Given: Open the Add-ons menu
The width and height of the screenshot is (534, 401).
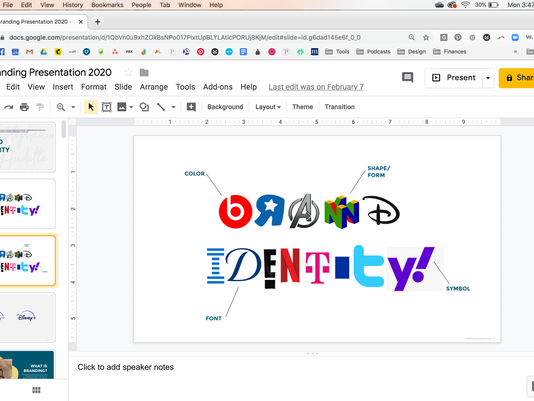Looking at the screenshot, I should click(x=218, y=87).
